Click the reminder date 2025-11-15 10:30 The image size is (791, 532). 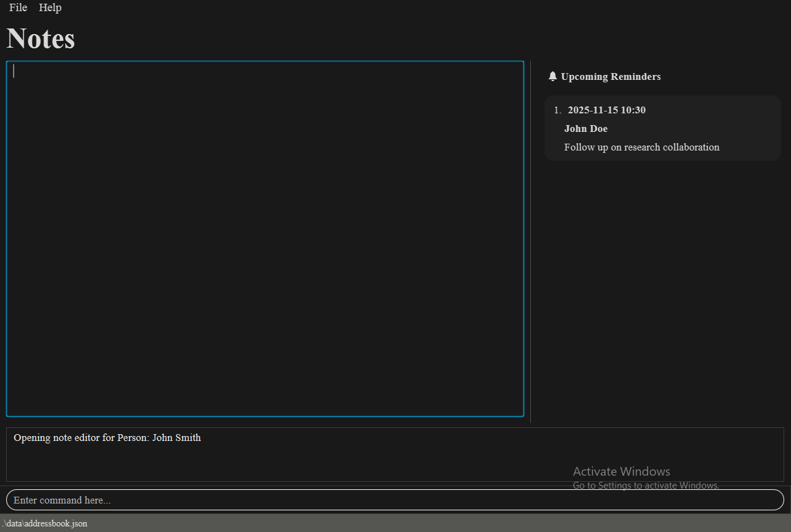606,110
